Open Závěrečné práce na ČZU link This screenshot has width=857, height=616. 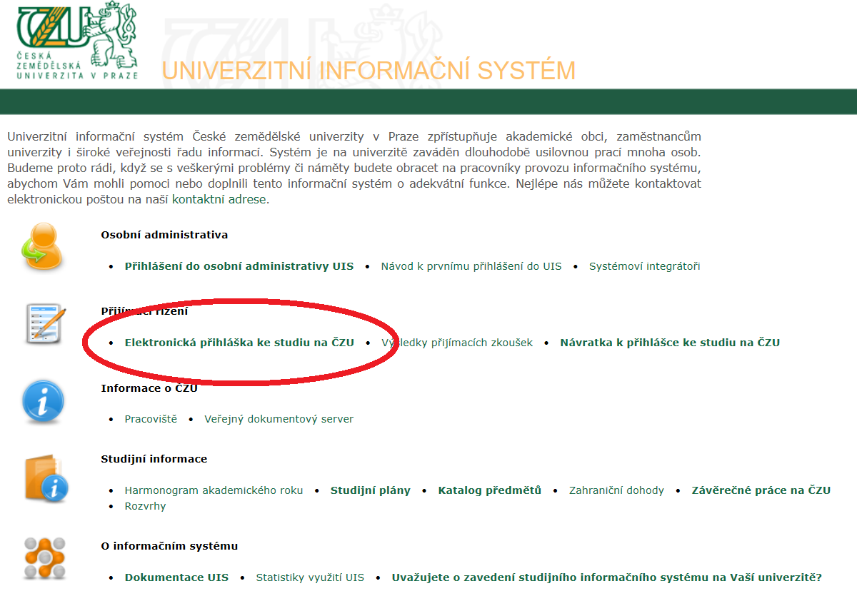(x=761, y=490)
